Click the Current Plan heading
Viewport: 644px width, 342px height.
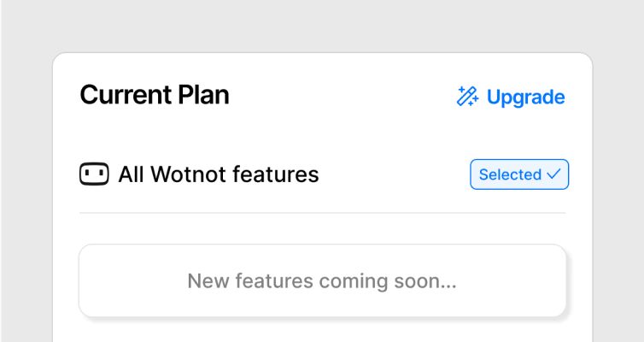(155, 95)
